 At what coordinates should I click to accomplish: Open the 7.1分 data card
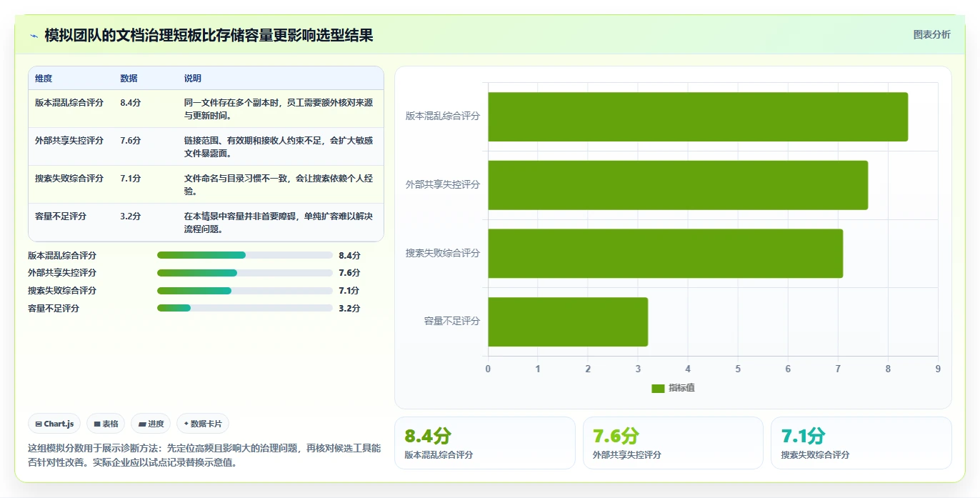(861, 443)
